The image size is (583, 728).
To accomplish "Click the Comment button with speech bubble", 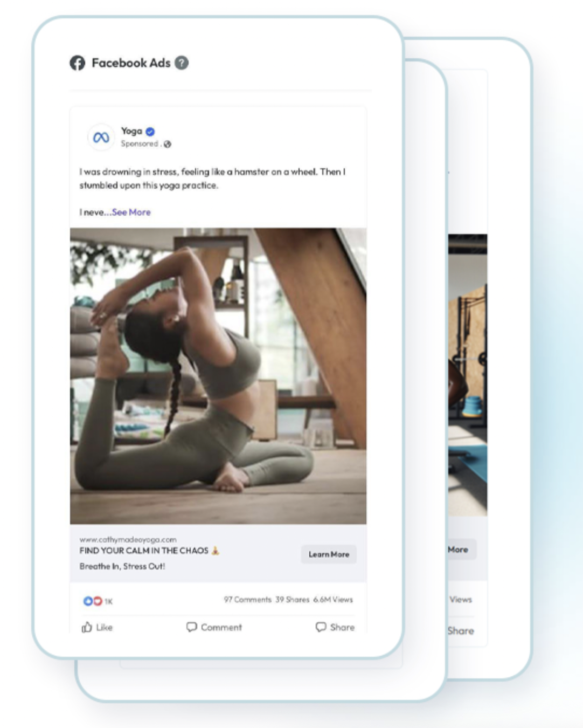I will (214, 627).
